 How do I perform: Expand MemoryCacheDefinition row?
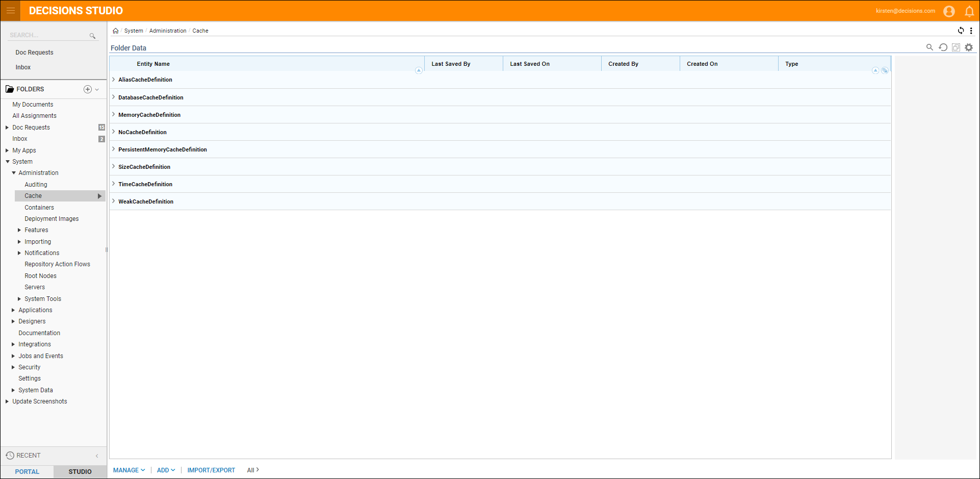pos(113,114)
